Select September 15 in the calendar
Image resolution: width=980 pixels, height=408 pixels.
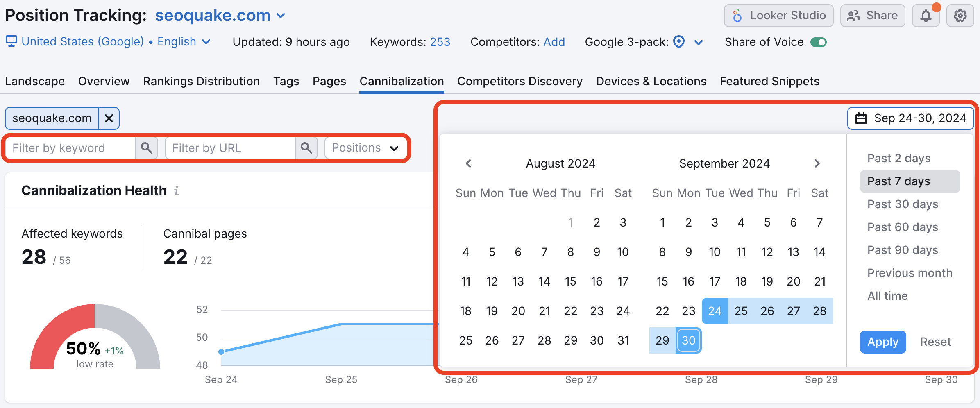662,281
